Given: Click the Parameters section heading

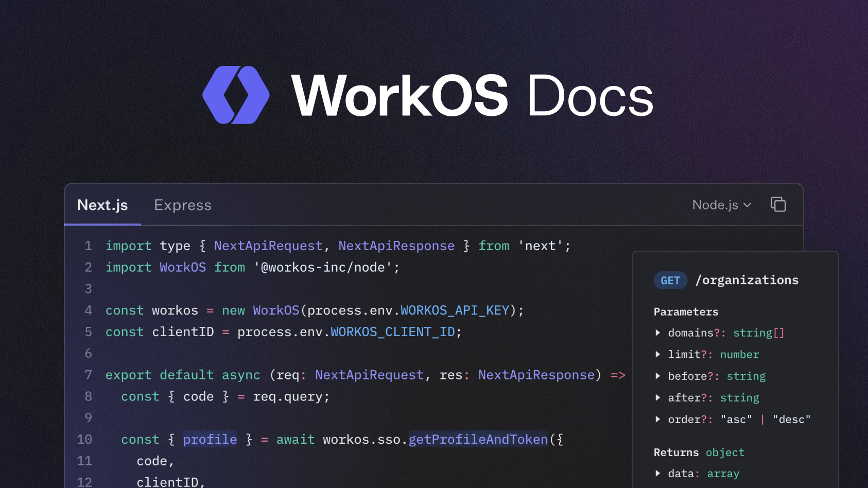Looking at the screenshot, I should 686,312.
